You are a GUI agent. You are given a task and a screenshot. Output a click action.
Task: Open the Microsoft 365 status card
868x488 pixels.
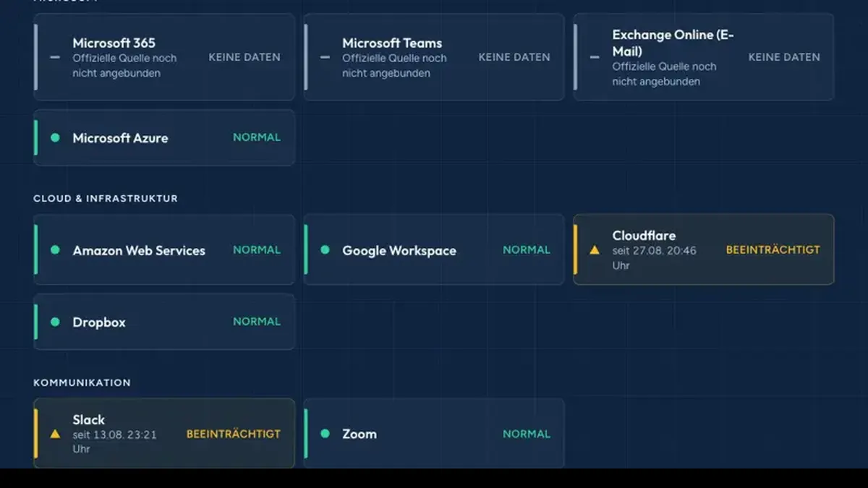tap(164, 57)
